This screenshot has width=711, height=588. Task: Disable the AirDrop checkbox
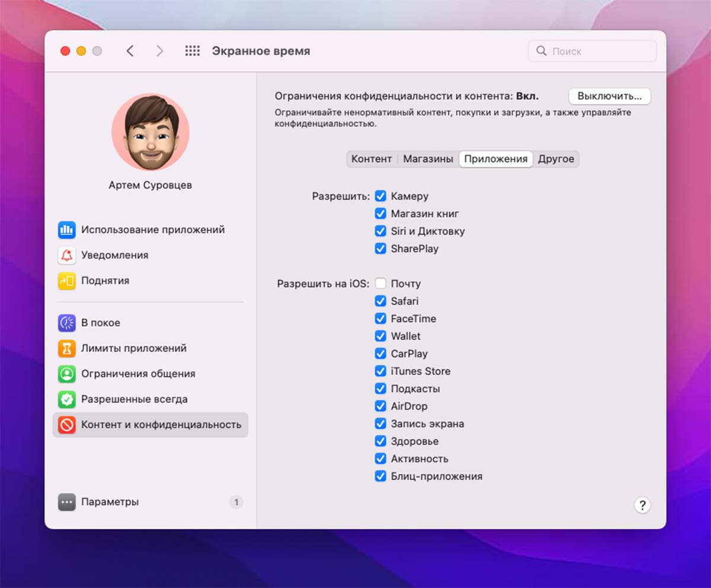[380, 406]
